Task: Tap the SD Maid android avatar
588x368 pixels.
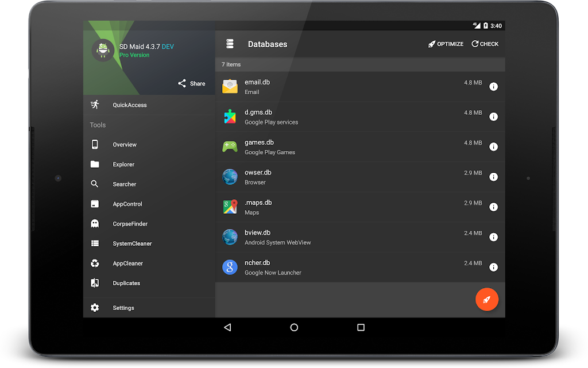Action: (x=103, y=50)
